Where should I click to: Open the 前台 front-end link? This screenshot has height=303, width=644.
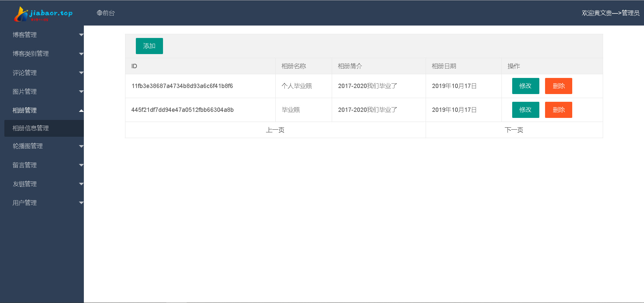106,13
